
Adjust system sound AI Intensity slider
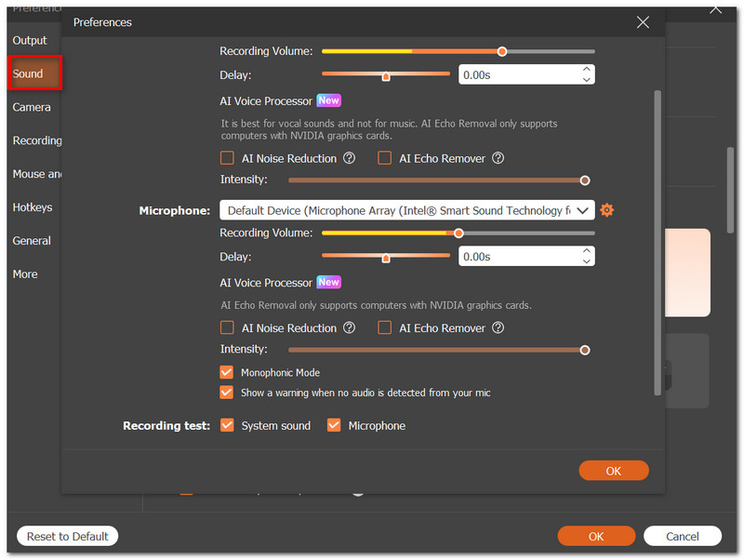click(585, 180)
